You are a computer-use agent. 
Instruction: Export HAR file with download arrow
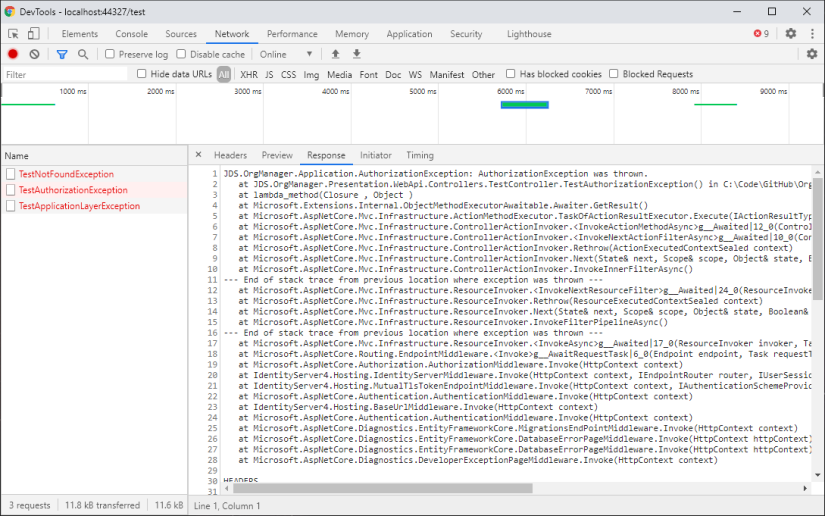(x=357, y=54)
